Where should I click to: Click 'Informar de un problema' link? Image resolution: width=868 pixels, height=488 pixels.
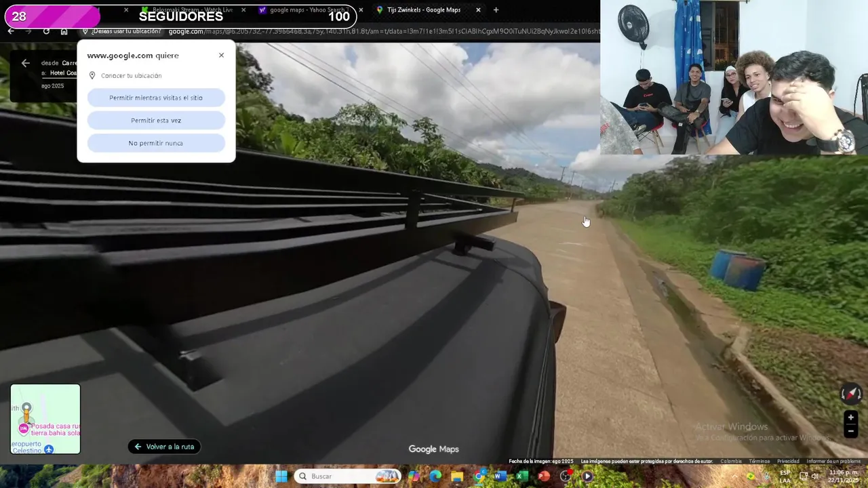click(833, 462)
